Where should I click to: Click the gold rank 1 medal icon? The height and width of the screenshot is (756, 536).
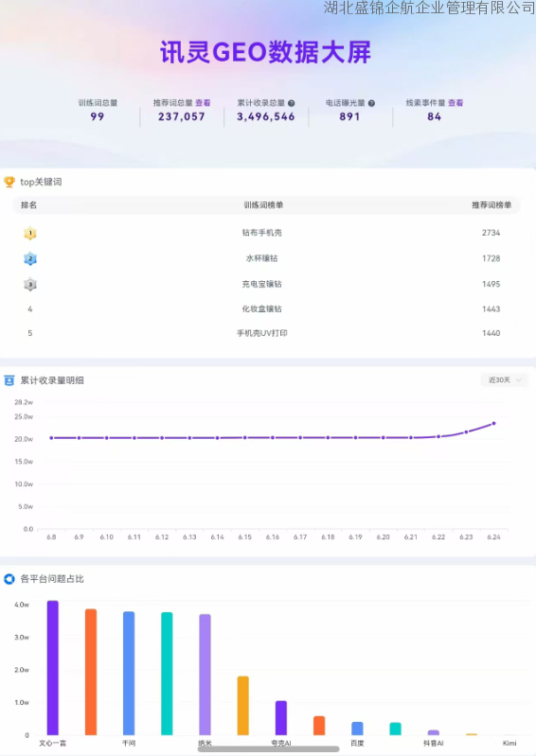tap(30, 234)
